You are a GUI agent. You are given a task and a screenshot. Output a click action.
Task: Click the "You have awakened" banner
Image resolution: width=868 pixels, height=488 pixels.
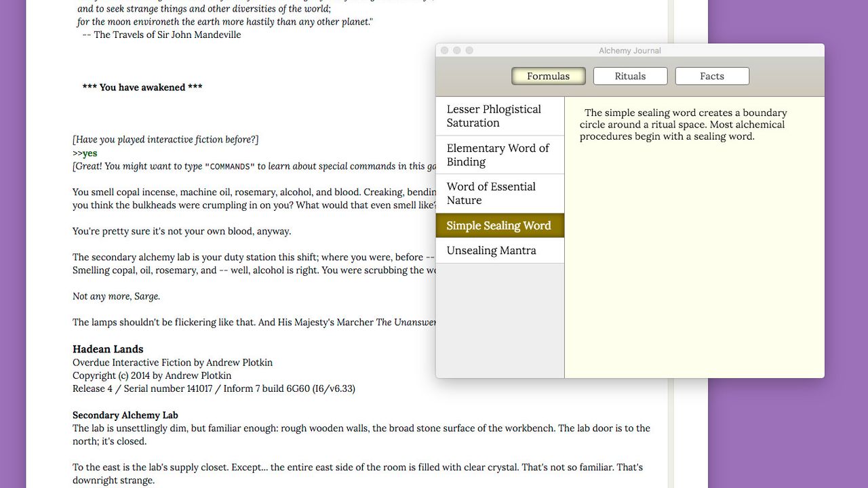[142, 87]
